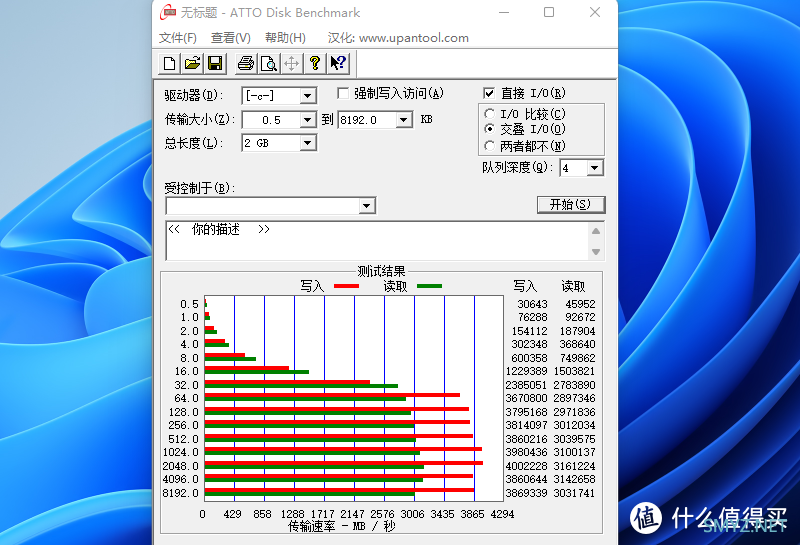Screen dimensions: 800x545
Task: Open the transfer size 0.5 dropdown
Action: (x=307, y=120)
